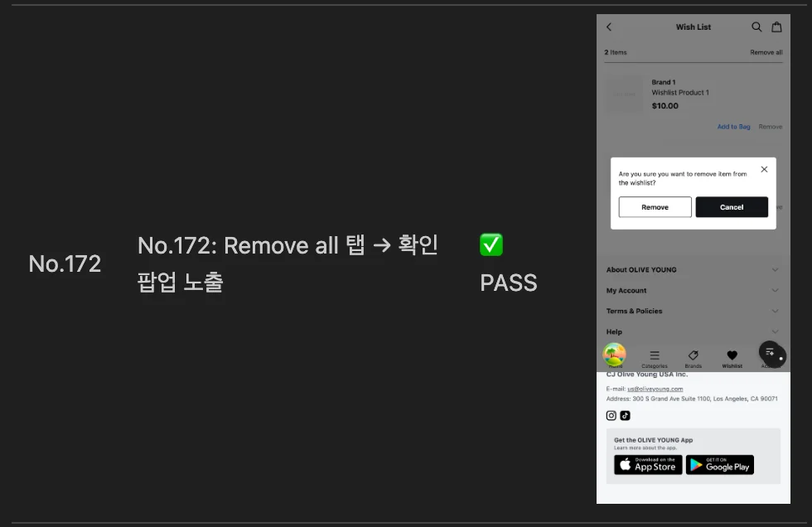Expand the About OLIVE YOUNG section
Viewport: 812px width, 527px height.
693,269
